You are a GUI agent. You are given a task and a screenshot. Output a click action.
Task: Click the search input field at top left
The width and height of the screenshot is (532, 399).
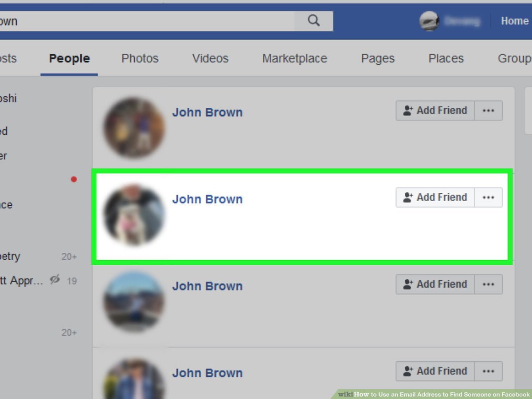point(146,20)
